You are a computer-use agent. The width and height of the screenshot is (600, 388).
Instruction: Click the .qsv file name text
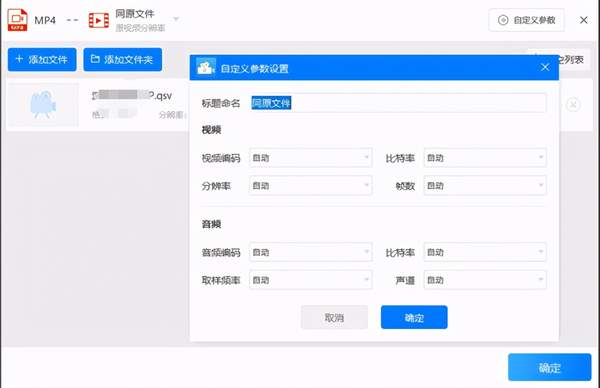pyautogui.click(x=132, y=95)
